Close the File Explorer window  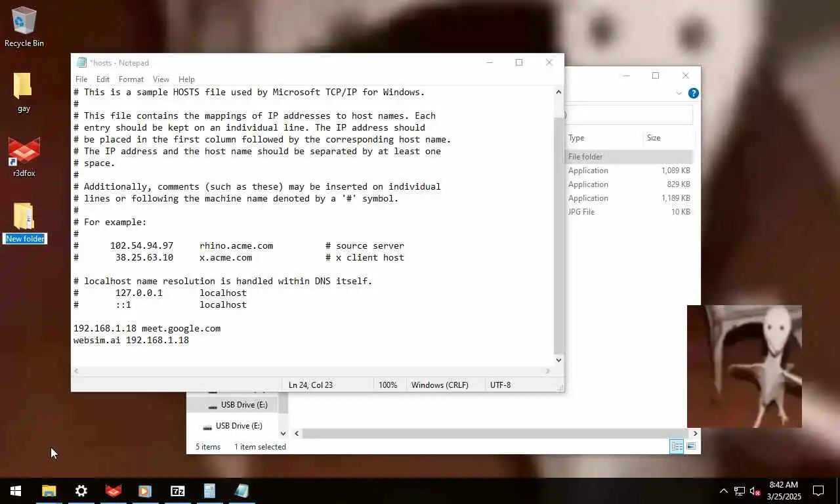coord(685,75)
